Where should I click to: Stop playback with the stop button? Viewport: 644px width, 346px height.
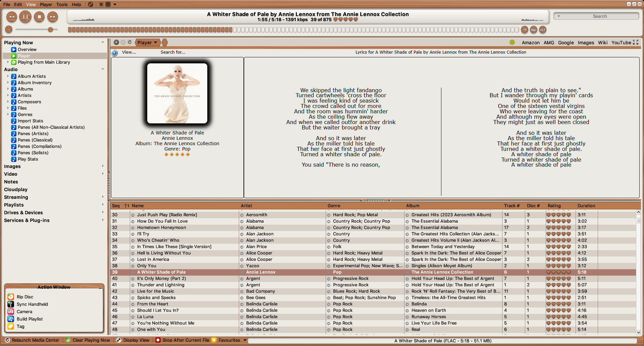39,16
